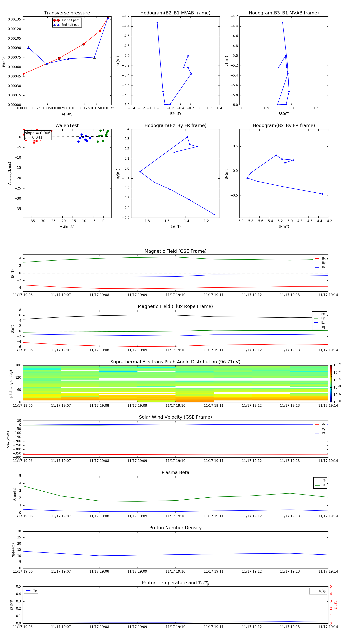Click the topmost data point in B2_B1 hodogram
The width and height of the screenshot is (351, 644).
157,22
